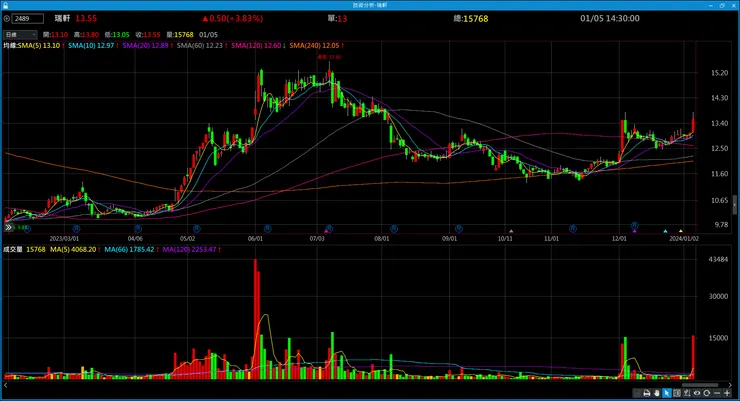740x401 pixels.
Task: Open the chart panel layout icon
Action: click(677, 393)
